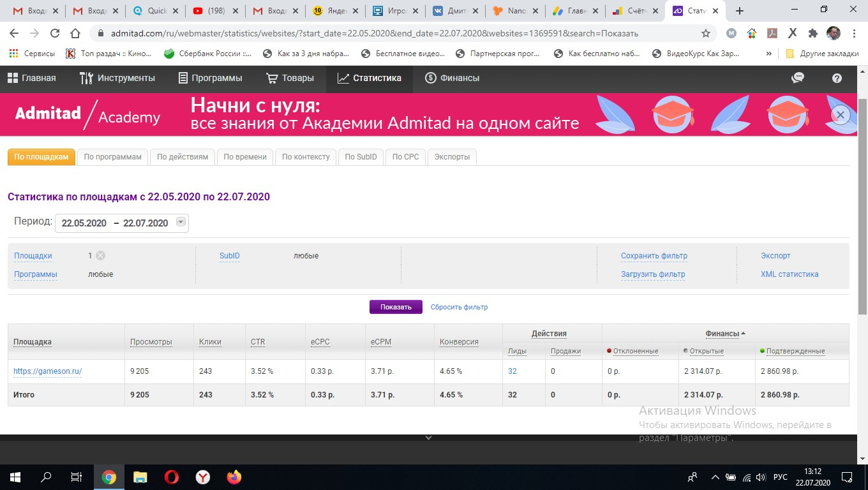Switch to the По времени tab
The image size is (868, 490).
tap(245, 157)
